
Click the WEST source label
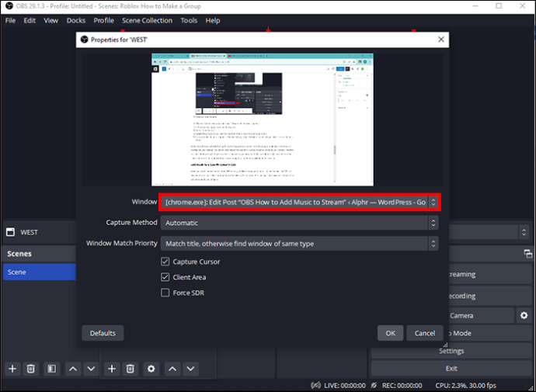[29, 232]
